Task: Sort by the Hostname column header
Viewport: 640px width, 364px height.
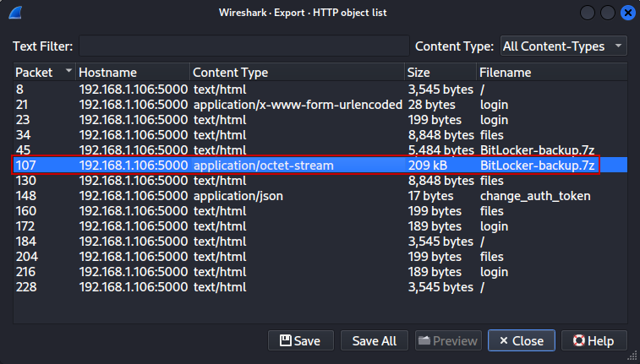Action: [x=132, y=72]
